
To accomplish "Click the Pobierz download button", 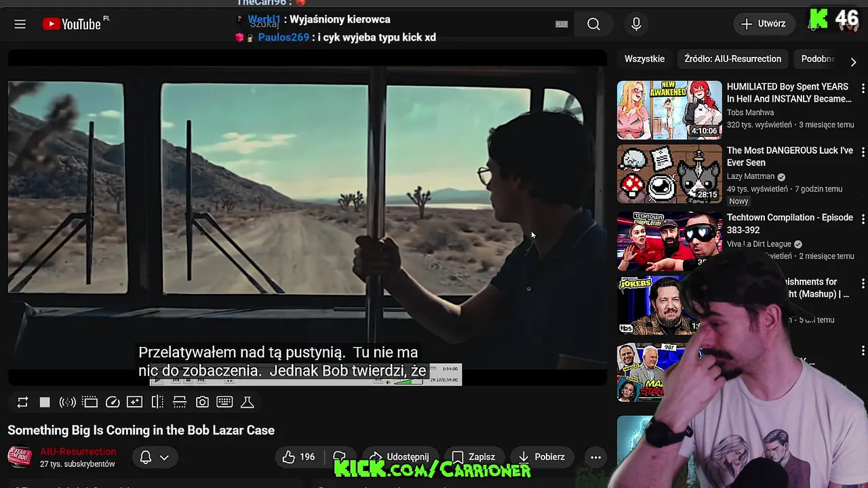I will [x=541, y=457].
